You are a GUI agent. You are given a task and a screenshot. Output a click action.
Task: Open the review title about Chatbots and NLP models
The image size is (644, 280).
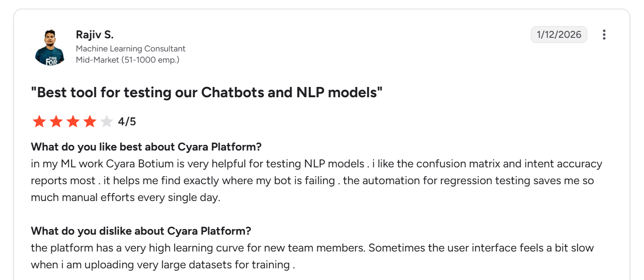tap(206, 93)
